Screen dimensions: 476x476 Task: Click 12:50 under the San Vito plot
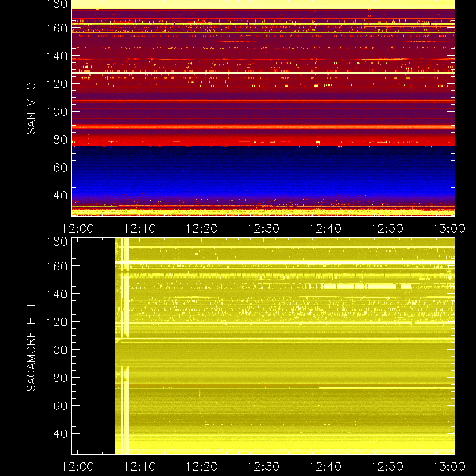pyautogui.click(x=387, y=228)
